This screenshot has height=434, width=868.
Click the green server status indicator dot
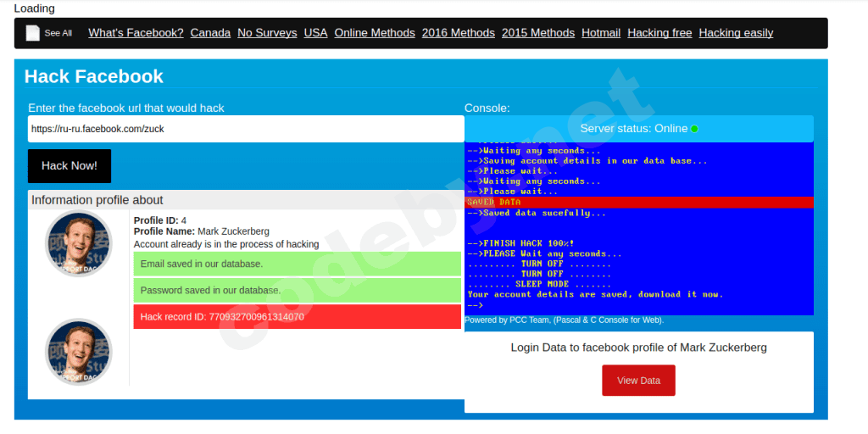click(694, 129)
